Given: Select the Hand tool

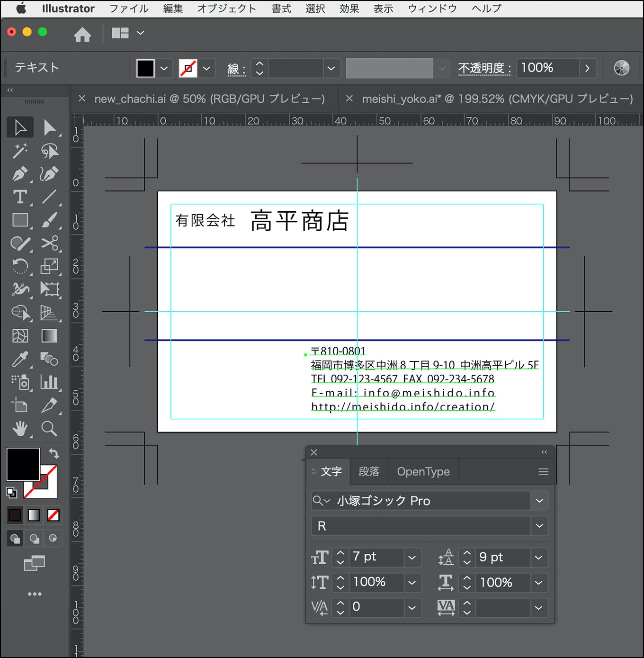Looking at the screenshot, I should tap(20, 429).
